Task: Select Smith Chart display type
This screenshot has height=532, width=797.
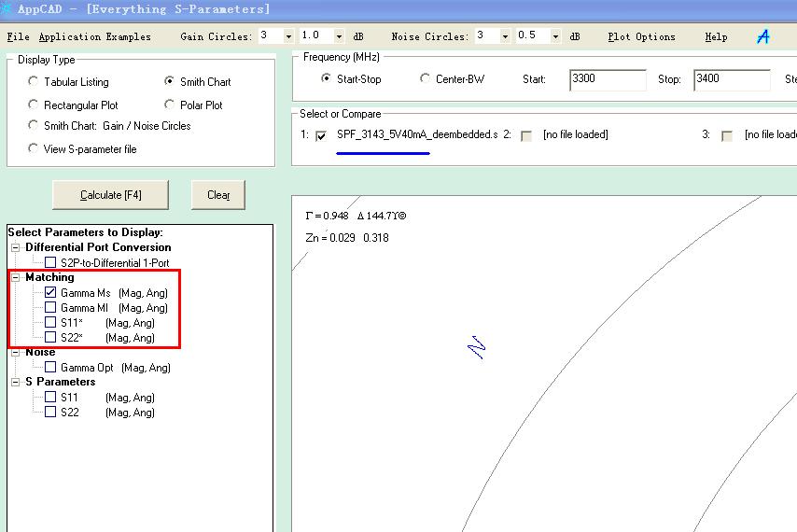Action: (169, 81)
